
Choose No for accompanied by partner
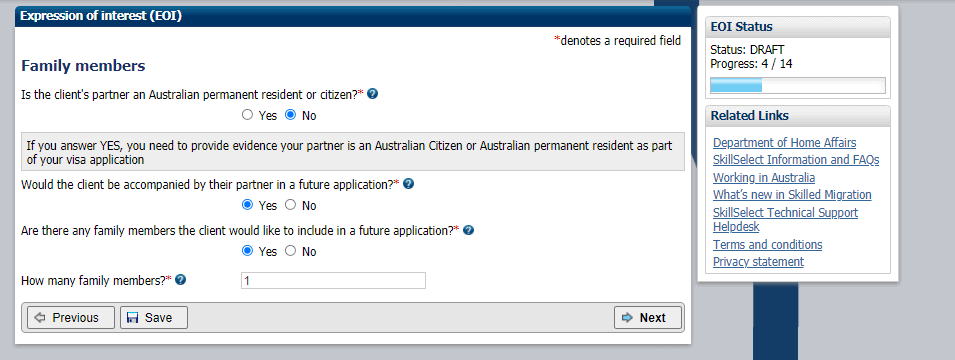(x=291, y=205)
